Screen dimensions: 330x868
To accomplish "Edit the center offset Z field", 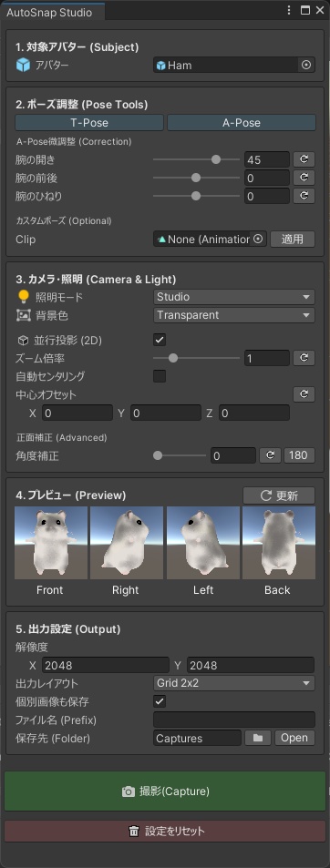I will tap(254, 413).
